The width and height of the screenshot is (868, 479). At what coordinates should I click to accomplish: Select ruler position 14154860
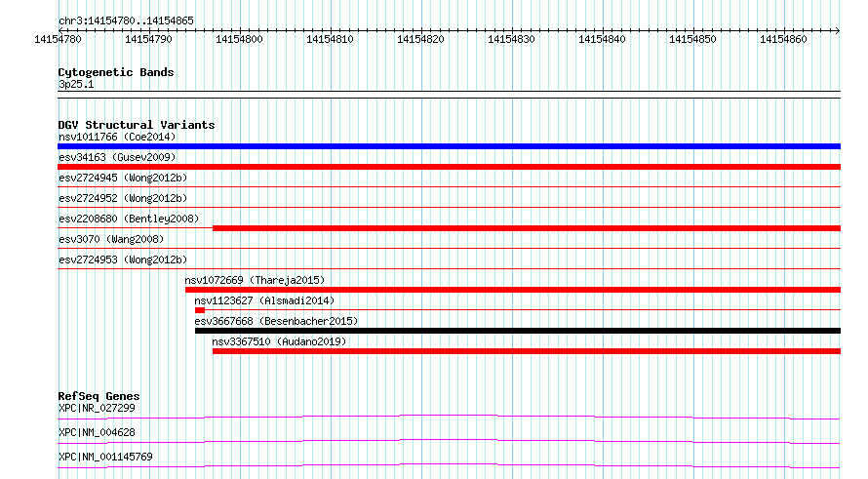click(x=783, y=39)
